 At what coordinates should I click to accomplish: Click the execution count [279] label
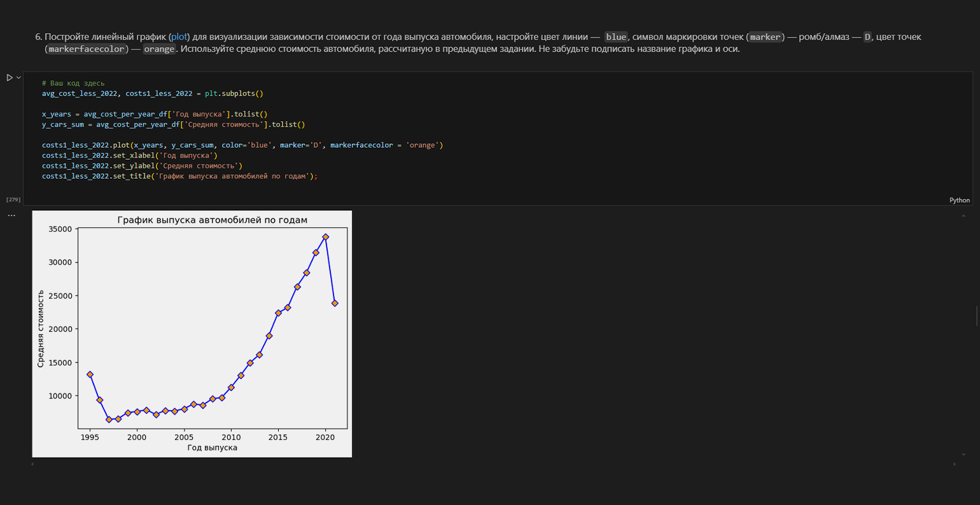click(13, 200)
